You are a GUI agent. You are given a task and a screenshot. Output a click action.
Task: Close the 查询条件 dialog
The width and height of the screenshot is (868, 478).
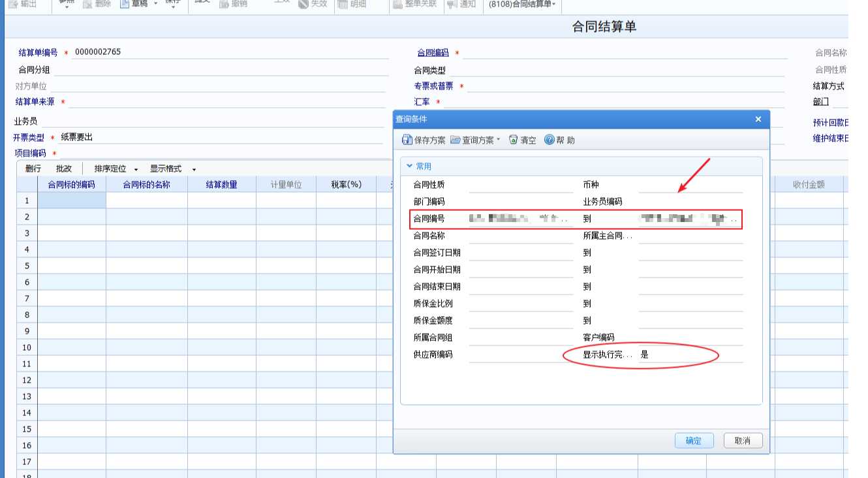758,119
